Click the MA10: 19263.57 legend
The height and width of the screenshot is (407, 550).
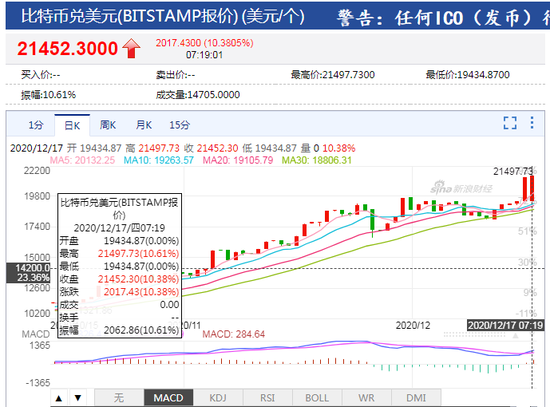click(159, 160)
